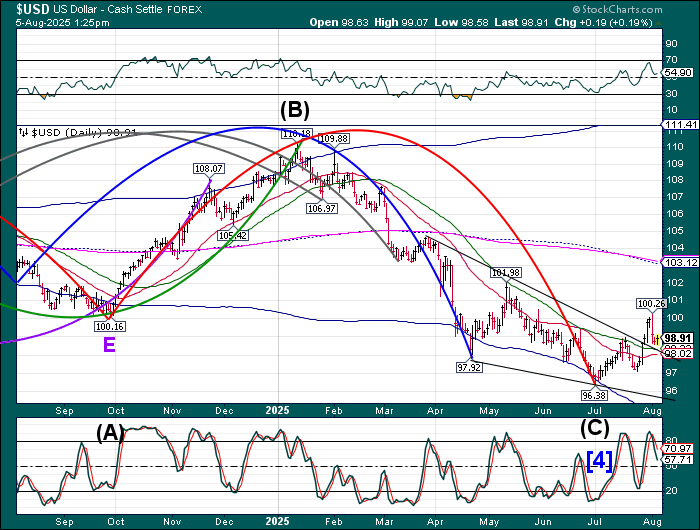Click the purple E wave annotation
Screen dimensions: 700x530
(107, 344)
